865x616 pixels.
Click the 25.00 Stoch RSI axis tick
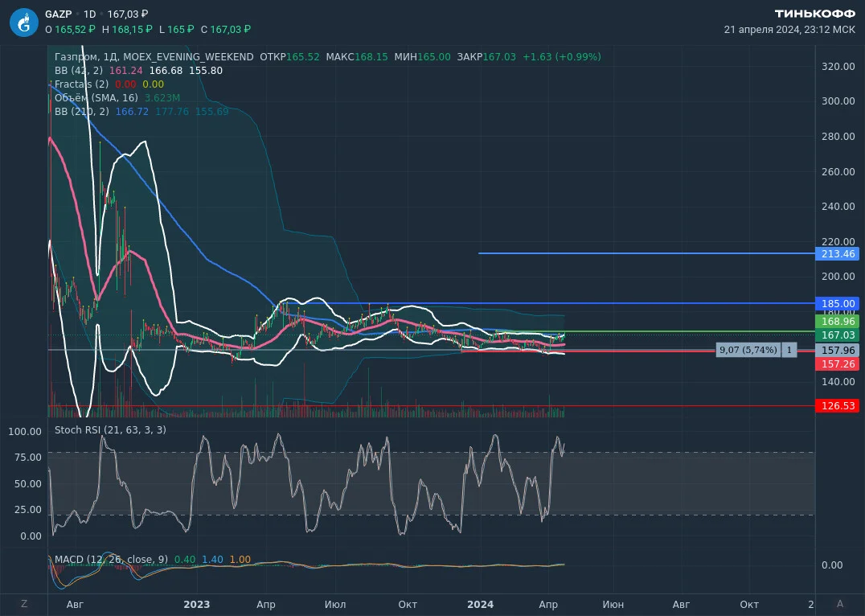point(27,510)
